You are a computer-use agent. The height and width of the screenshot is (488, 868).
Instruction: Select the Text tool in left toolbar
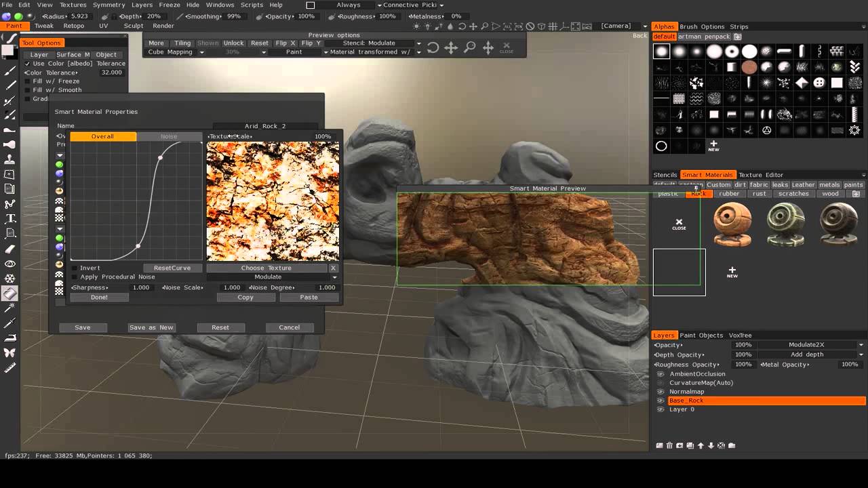pyautogui.click(x=10, y=219)
